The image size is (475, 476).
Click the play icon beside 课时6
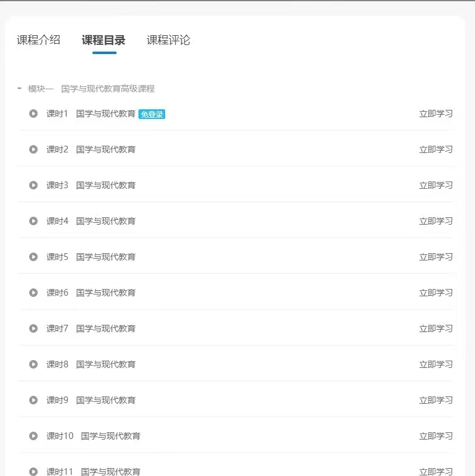pyautogui.click(x=33, y=293)
